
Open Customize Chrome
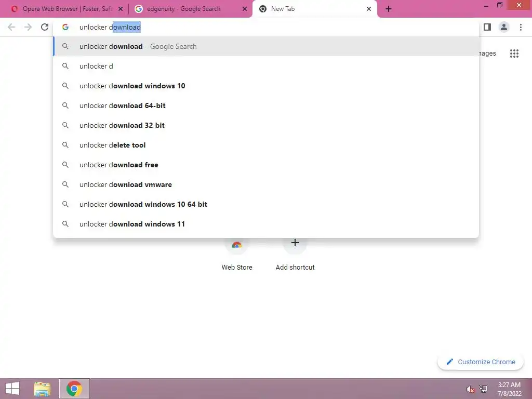click(x=481, y=362)
